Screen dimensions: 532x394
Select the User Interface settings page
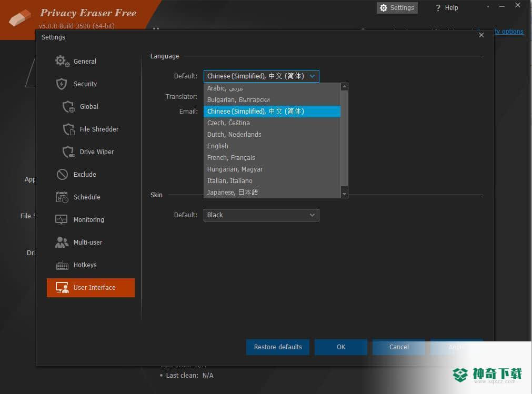(91, 288)
